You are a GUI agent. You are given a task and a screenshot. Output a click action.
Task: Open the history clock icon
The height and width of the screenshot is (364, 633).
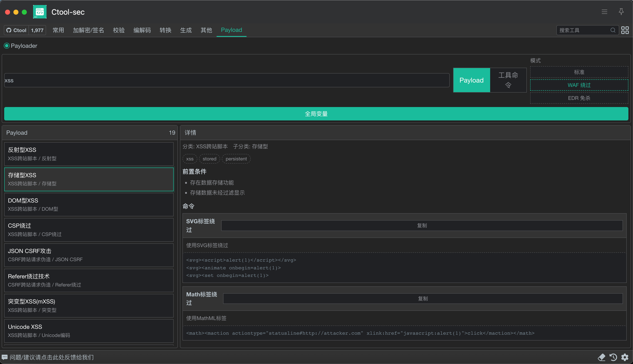[613, 357]
